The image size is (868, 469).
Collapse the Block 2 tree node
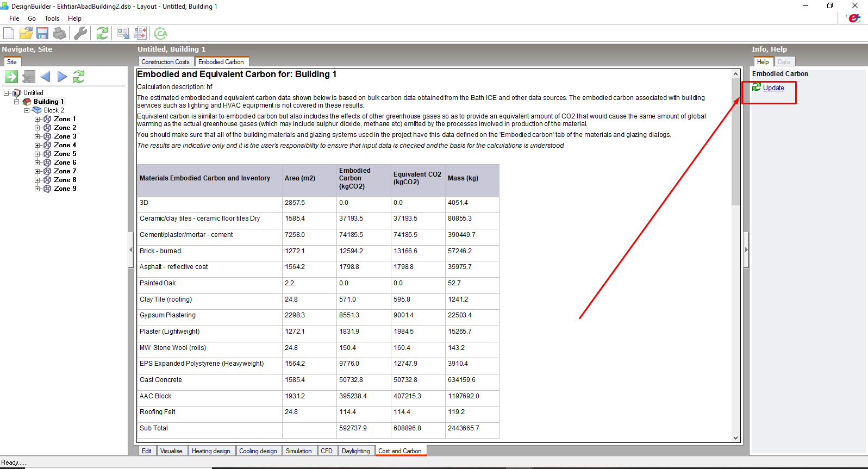[27, 110]
